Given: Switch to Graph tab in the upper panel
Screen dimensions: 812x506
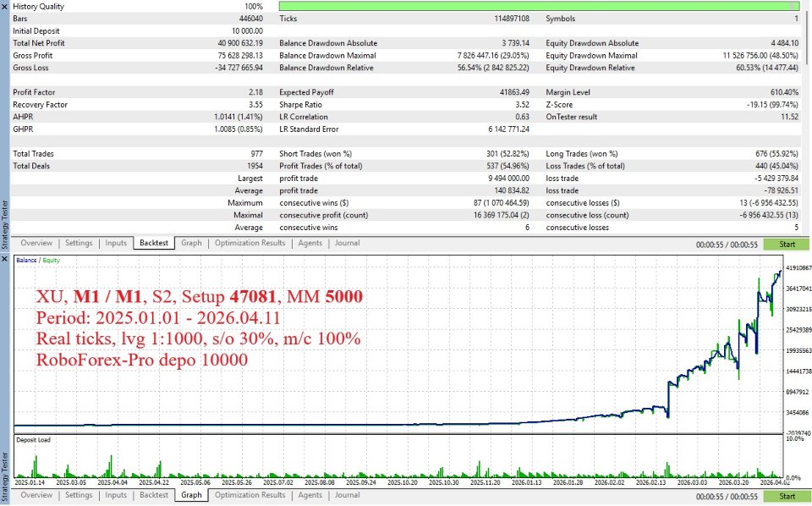Looking at the screenshot, I should point(192,243).
